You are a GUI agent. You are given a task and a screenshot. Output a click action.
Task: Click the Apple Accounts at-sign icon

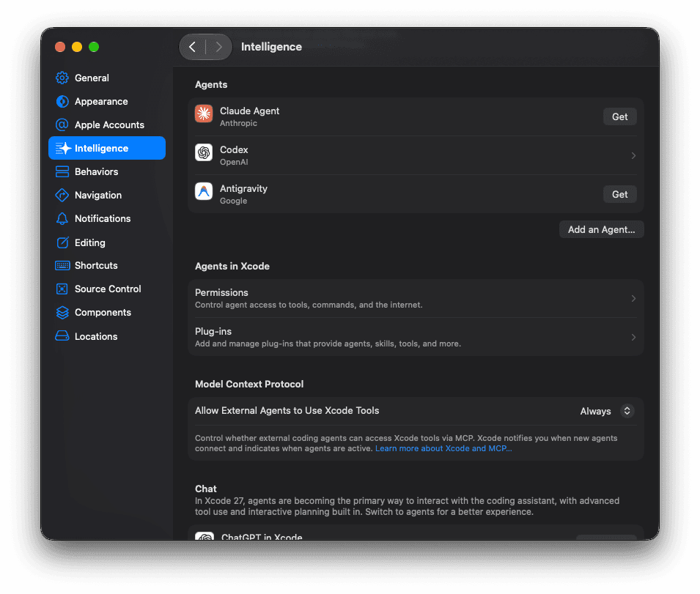(x=62, y=125)
